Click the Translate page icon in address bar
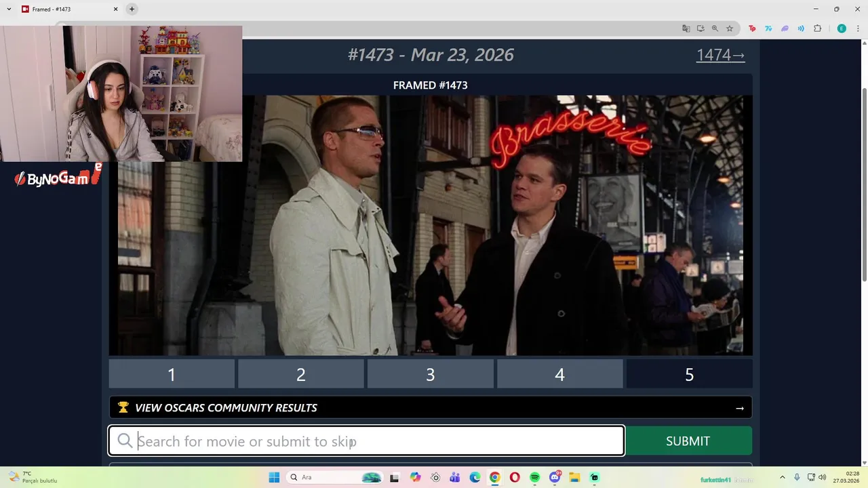The image size is (868, 488). pos(686,28)
